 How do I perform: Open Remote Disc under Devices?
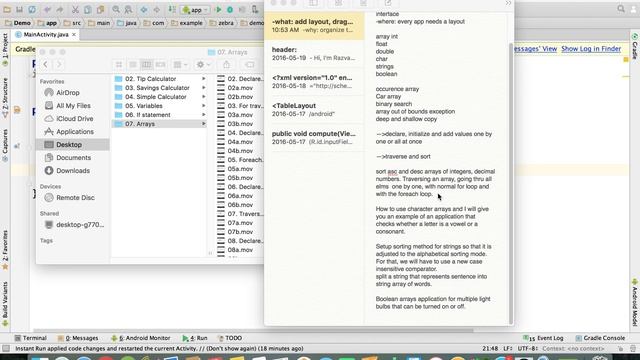click(75, 198)
